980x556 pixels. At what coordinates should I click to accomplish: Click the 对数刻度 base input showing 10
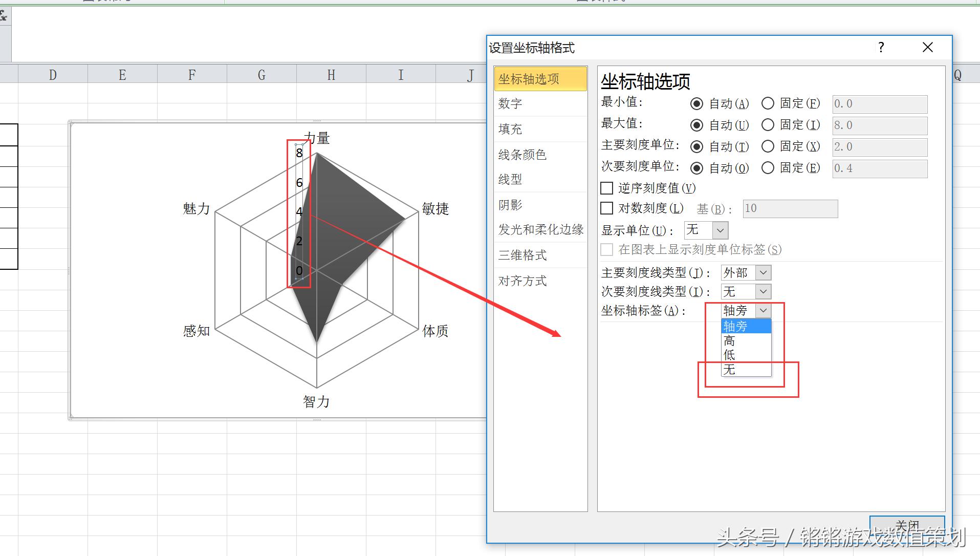[x=790, y=208]
